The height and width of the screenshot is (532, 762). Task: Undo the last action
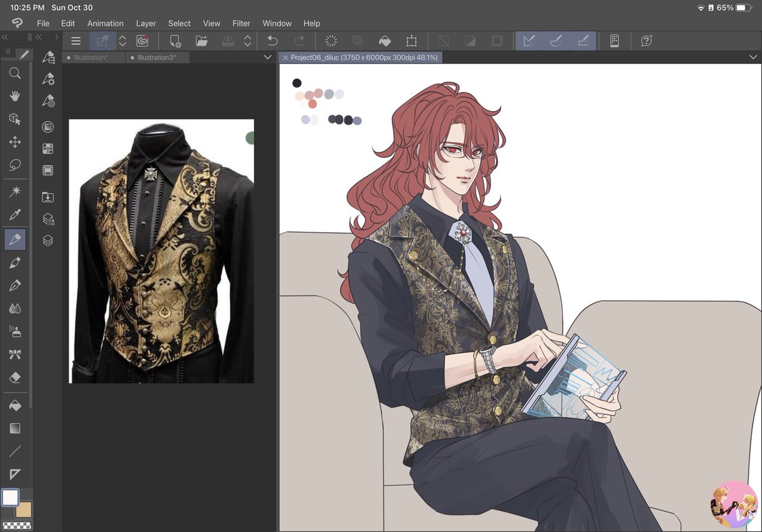[x=272, y=41]
